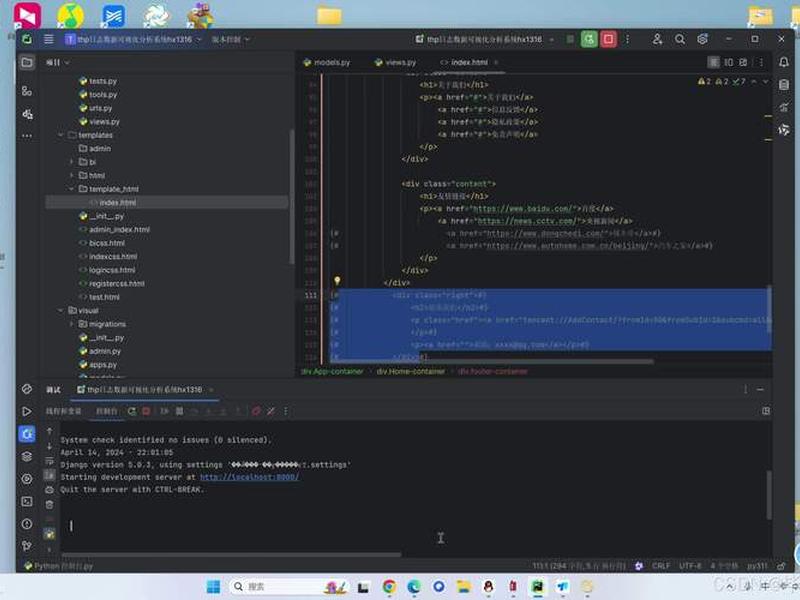Open the Project view dropdown in panel header

coord(58,62)
